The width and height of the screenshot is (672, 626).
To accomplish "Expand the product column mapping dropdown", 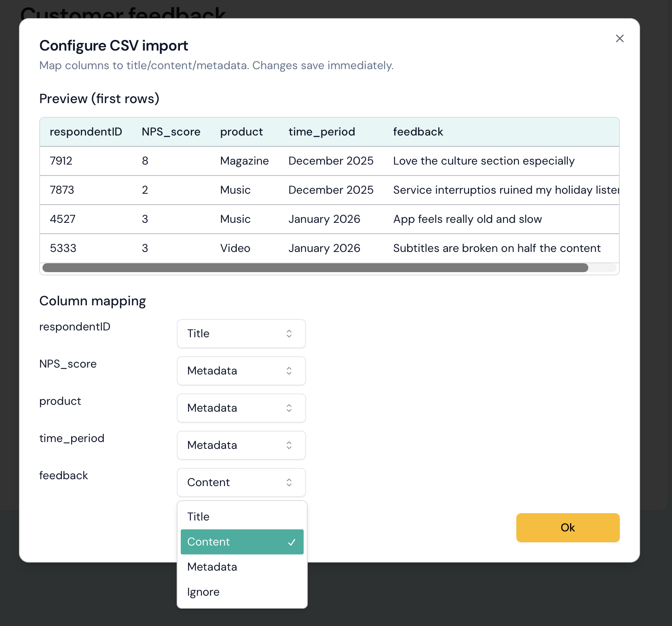I will 241,408.
